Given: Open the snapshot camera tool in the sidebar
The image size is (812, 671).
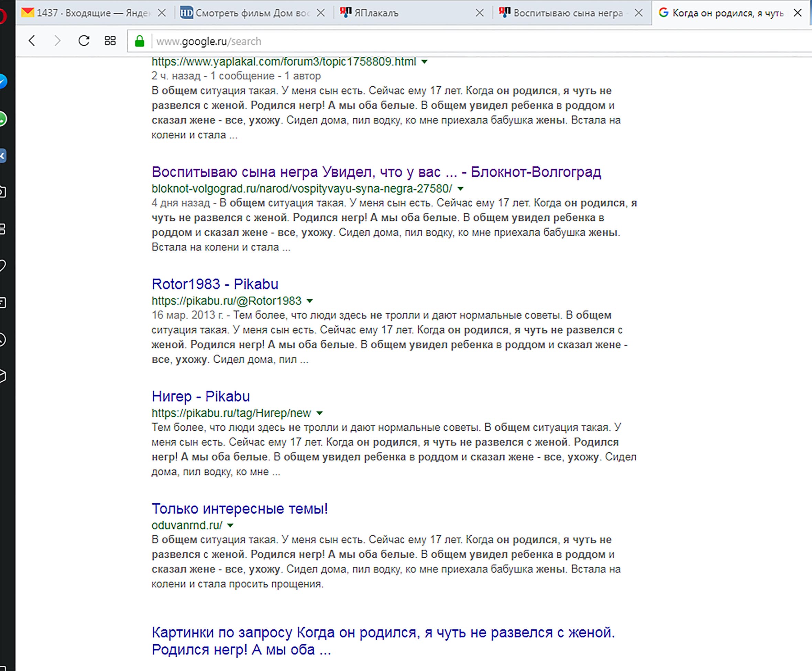Looking at the screenshot, I should pyautogui.click(x=3, y=192).
